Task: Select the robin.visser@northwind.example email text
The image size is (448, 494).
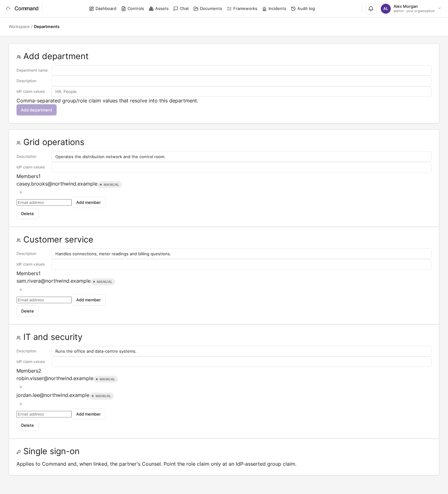Action: tap(55, 378)
